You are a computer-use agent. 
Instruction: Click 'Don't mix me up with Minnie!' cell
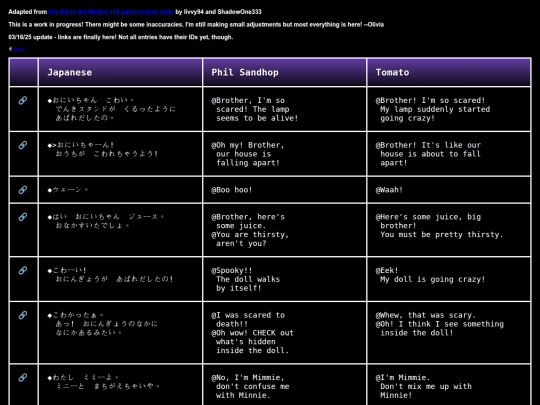tap(449, 385)
